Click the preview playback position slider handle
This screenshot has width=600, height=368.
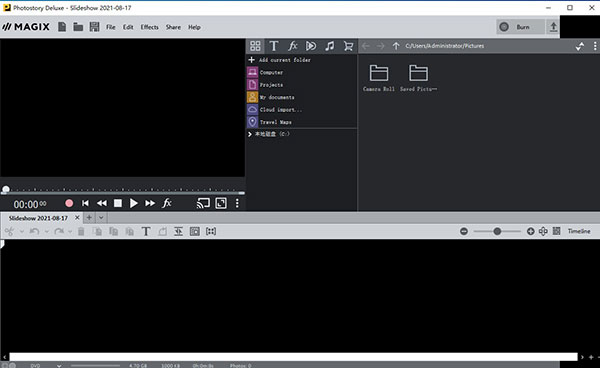tap(6, 189)
